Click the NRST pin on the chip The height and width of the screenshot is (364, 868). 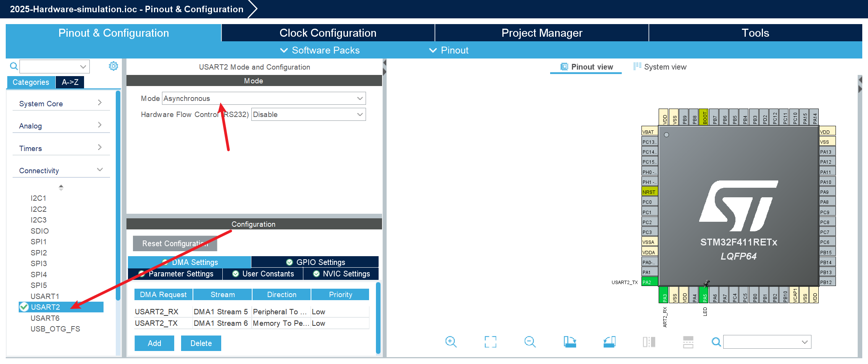(649, 192)
